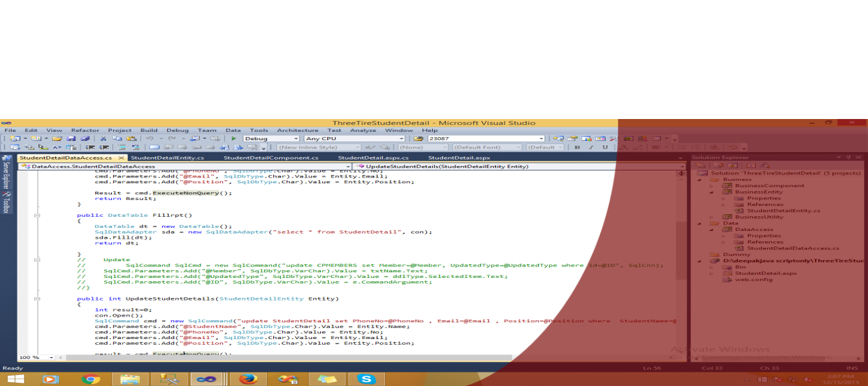The height and width of the screenshot is (386, 868).
Task: Click the Save toolbar icon
Action: pyautogui.click(x=71, y=138)
